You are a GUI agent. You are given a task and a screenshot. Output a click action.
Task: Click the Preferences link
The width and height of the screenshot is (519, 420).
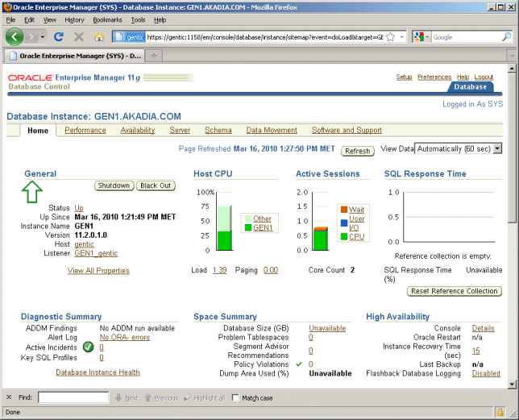(x=434, y=77)
